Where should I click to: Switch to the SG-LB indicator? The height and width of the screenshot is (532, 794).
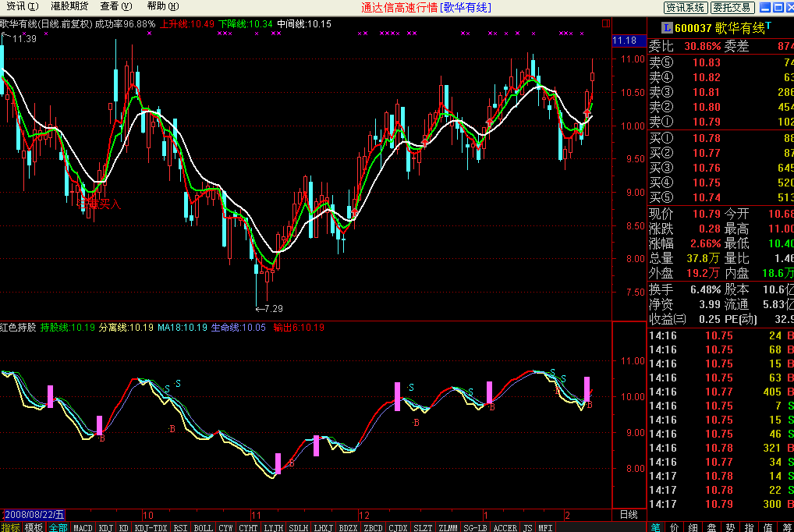(475, 528)
